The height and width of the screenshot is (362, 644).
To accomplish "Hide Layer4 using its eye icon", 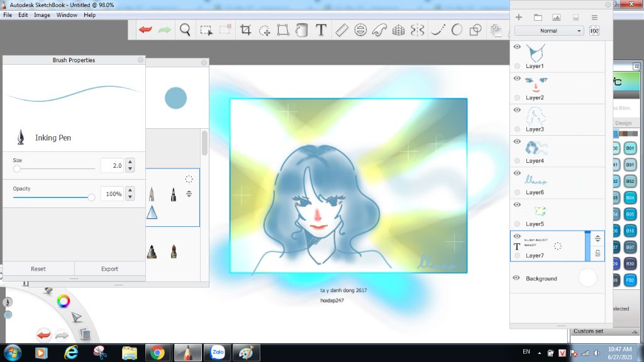I will pos(517,141).
